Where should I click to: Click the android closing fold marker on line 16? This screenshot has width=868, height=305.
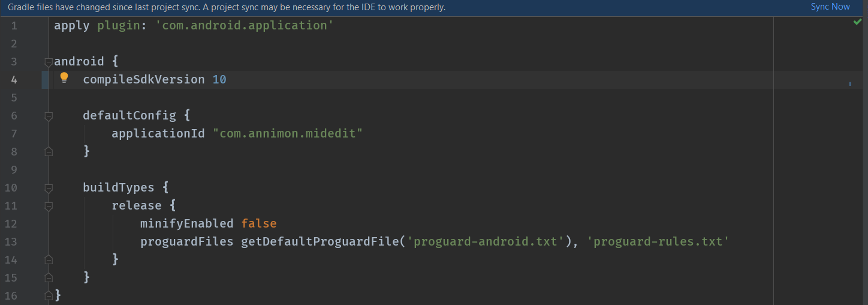49,296
